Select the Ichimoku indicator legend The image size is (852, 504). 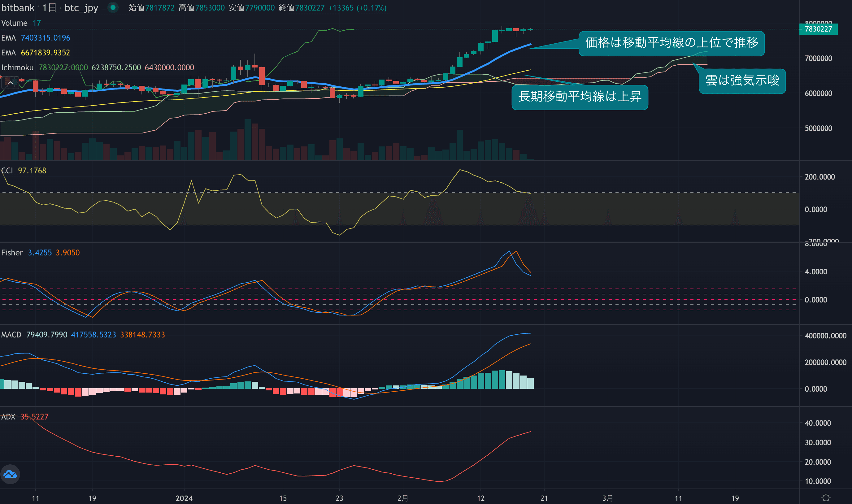17,67
